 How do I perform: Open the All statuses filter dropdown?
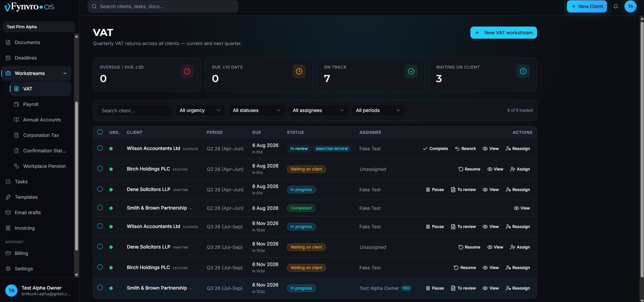(257, 110)
